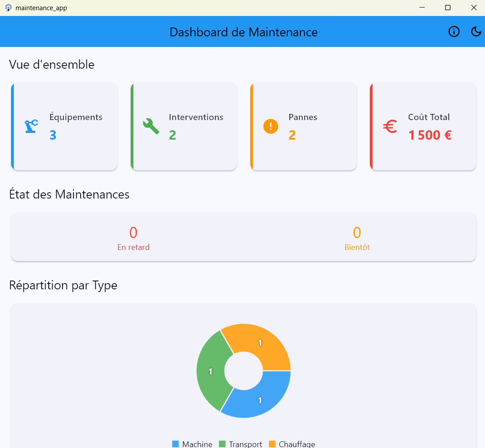Click the red 0 above En retard
This screenshot has height=448, width=485.
(133, 233)
